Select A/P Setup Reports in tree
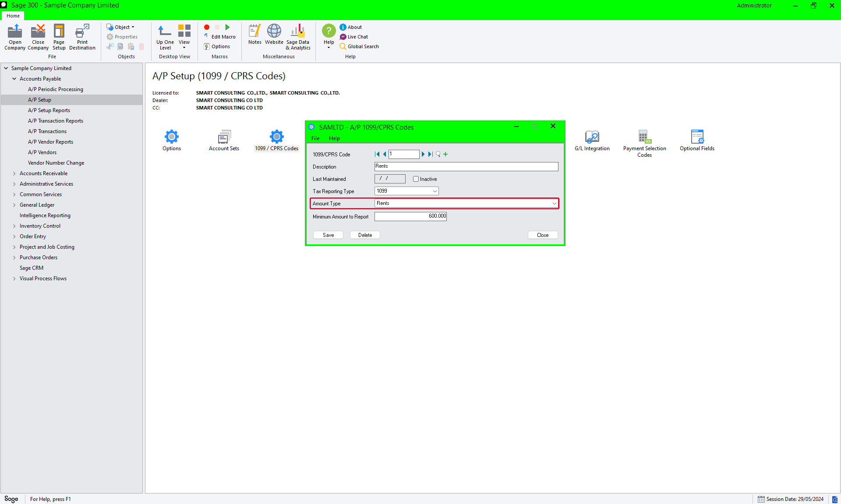 click(49, 110)
